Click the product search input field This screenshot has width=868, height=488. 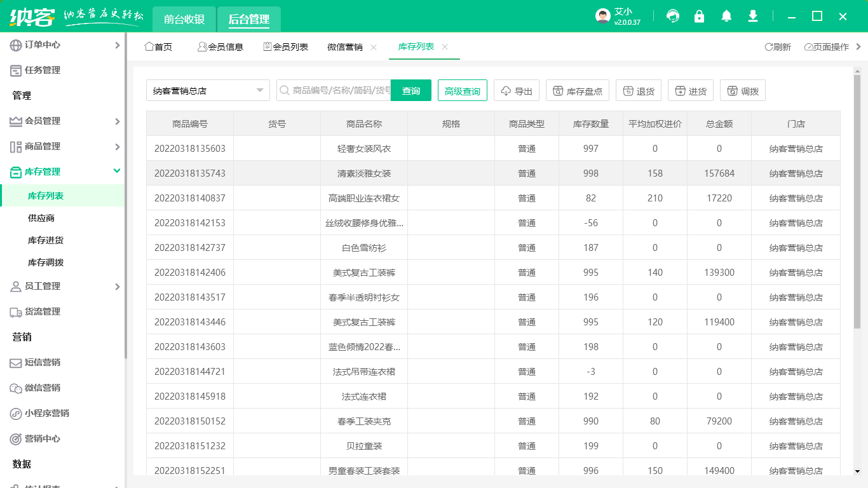340,91
